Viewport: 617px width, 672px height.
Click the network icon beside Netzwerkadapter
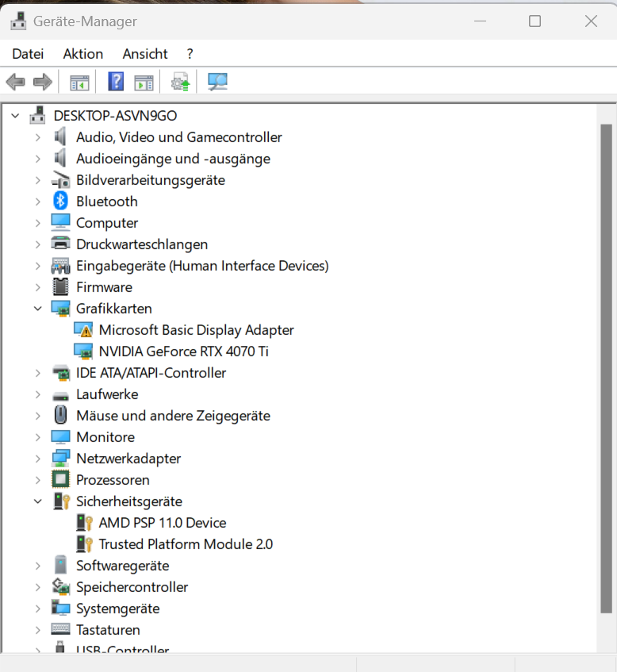(60, 458)
